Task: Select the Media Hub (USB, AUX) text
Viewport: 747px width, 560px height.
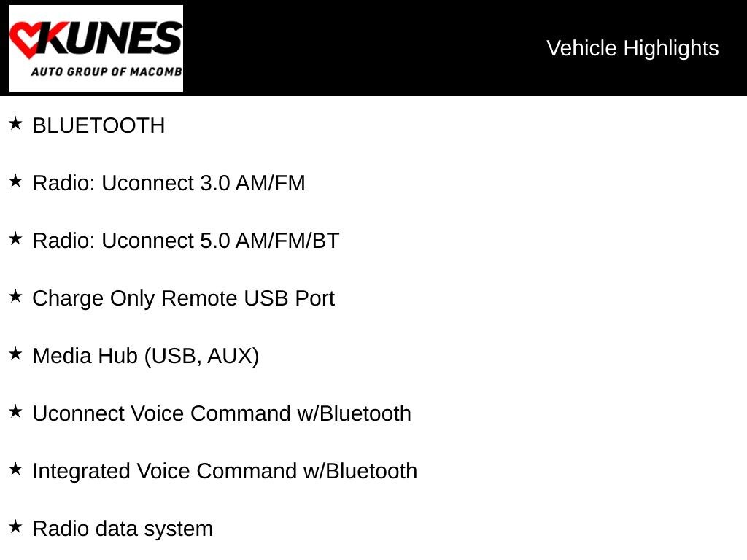Action: [x=145, y=356]
